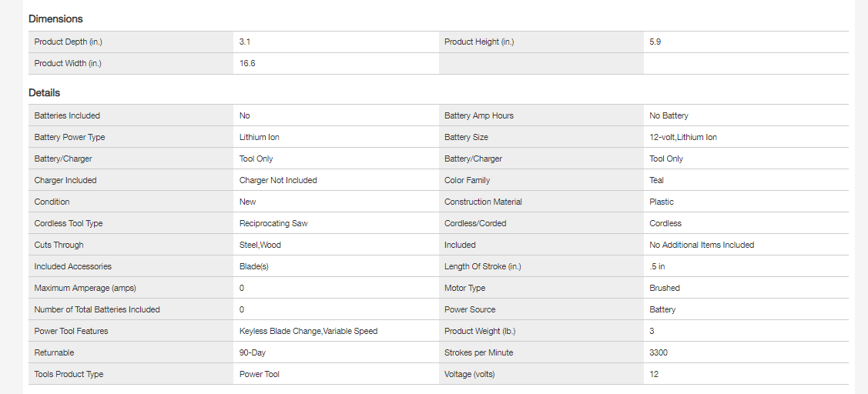The width and height of the screenshot is (868, 394).
Task: Click the Product Height value 5.9
Action: click(655, 42)
